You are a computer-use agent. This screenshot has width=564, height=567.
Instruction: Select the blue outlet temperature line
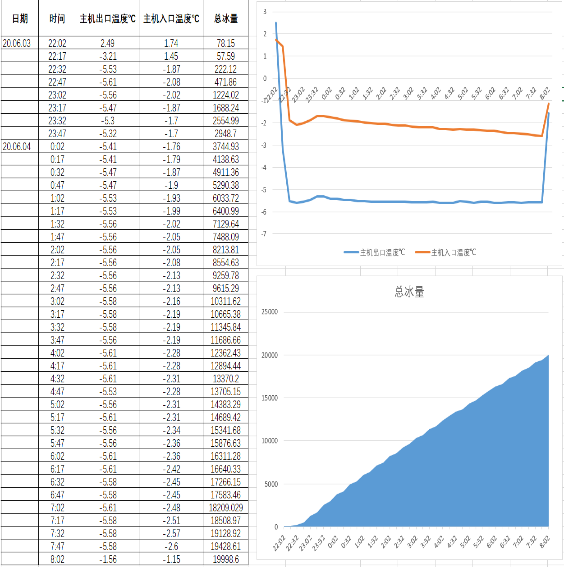tap(416, 202)
